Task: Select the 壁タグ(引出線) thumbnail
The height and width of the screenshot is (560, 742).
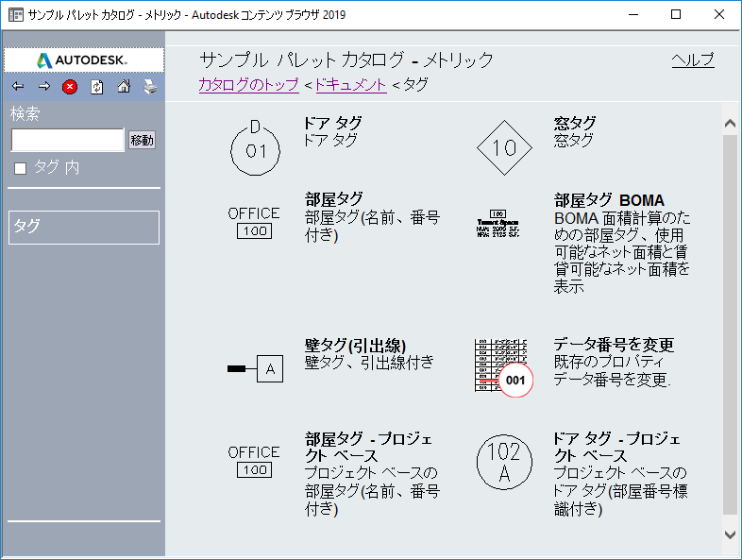Action: (255, 368)
